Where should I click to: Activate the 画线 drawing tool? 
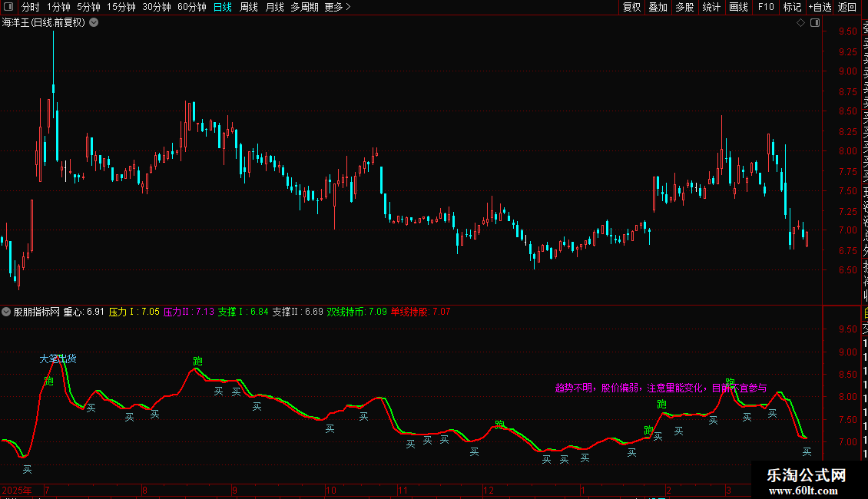tap(738, 7)
